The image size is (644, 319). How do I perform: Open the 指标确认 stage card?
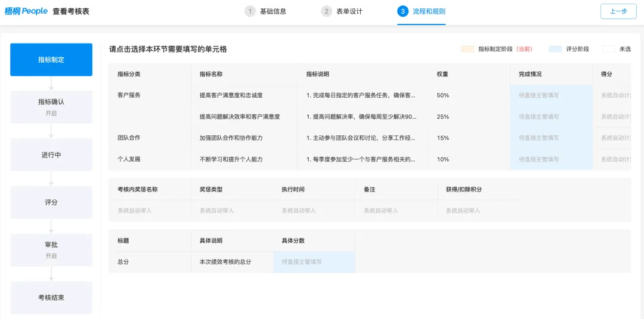click(51, 107)
